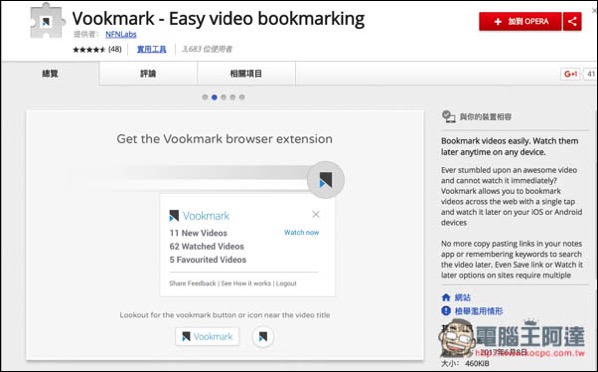This screenshot has width=598, height=372.
Task: Click See How it works link
Action: point(246,283)
